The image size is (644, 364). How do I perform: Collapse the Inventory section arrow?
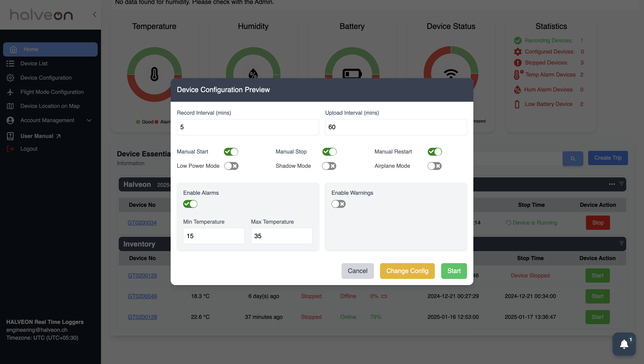coord(621,243)
